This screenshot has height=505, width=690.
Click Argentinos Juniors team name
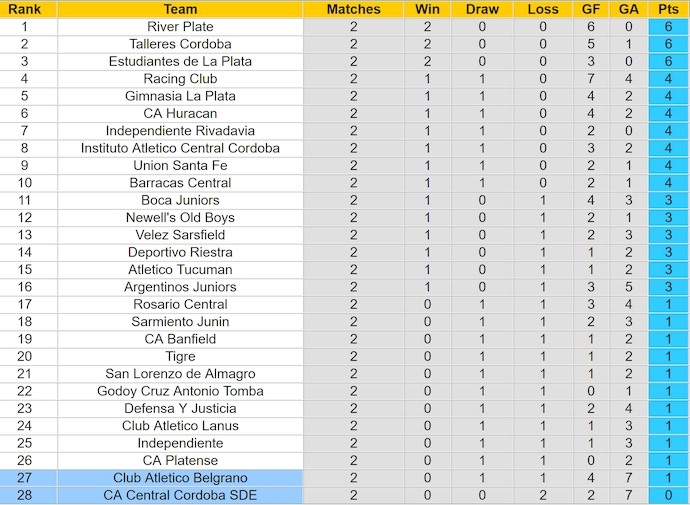click(180, 287)
